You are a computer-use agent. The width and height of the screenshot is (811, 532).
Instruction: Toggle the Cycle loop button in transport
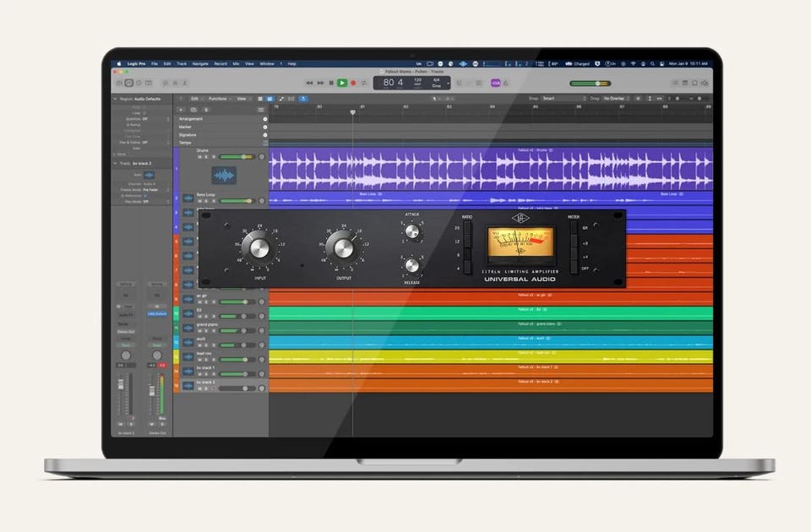click(364, 83)
